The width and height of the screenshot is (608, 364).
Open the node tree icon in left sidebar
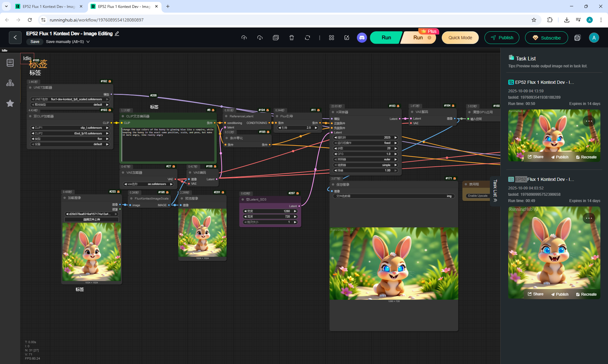point(10,83)
